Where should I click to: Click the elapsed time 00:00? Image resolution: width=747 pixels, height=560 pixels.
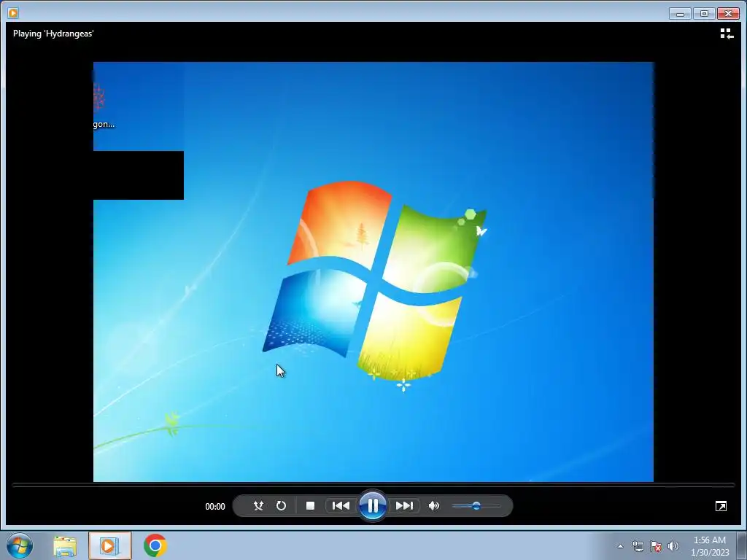(215, 507)
